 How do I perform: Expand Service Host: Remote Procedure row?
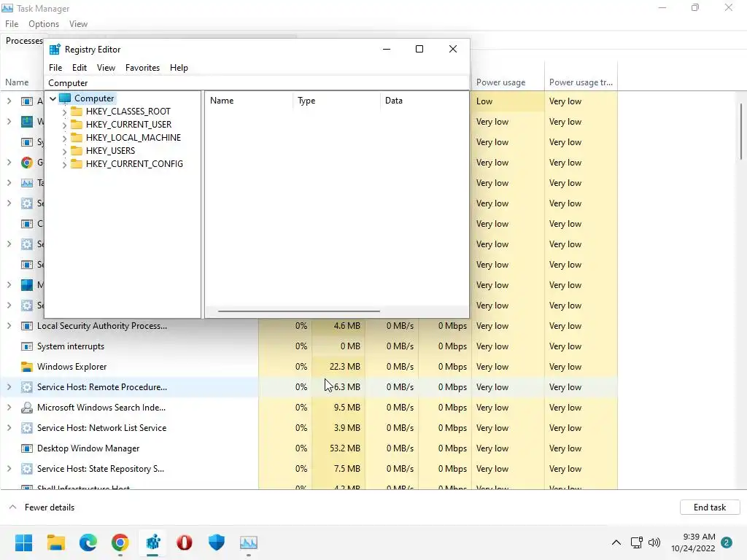pos(9,387)
